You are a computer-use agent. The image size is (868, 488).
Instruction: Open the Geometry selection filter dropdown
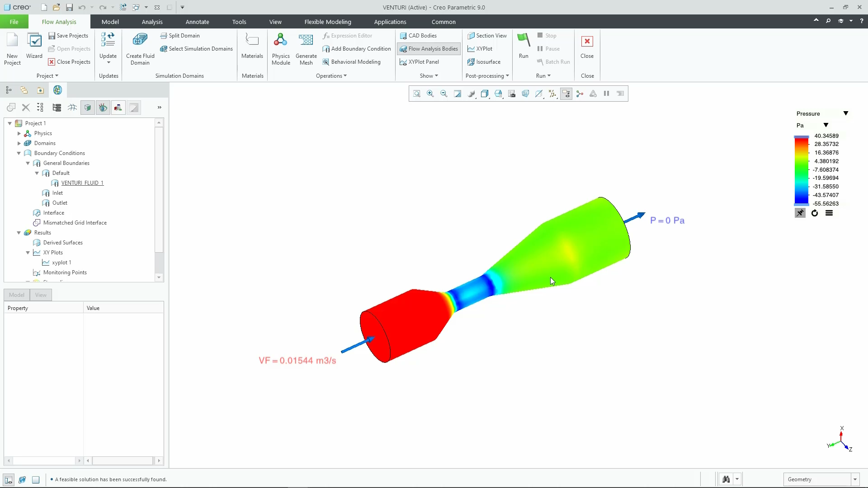click(x=855, y=479)
